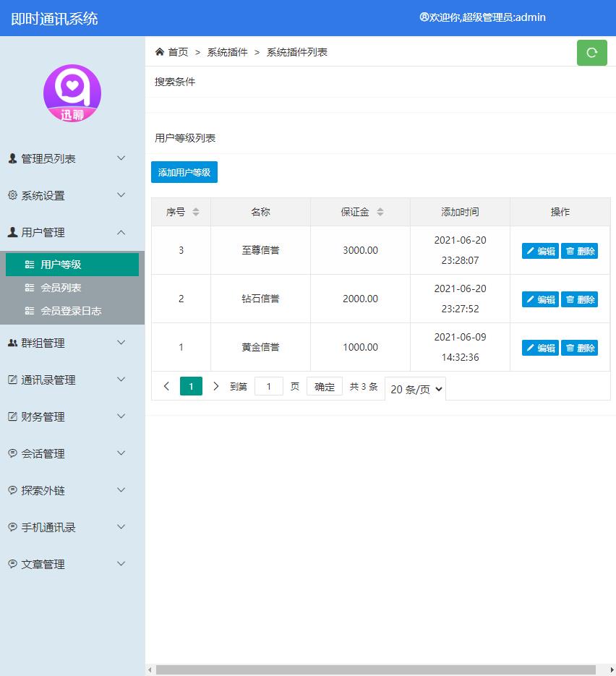Expand 群组管理 menu chevron
Screen dimensions: 616x676
pos(121,342)
